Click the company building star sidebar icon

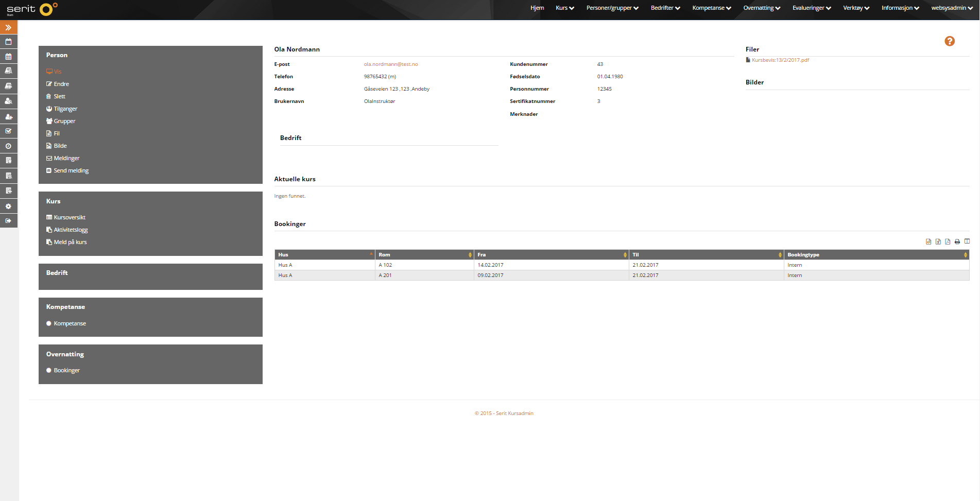9,161
